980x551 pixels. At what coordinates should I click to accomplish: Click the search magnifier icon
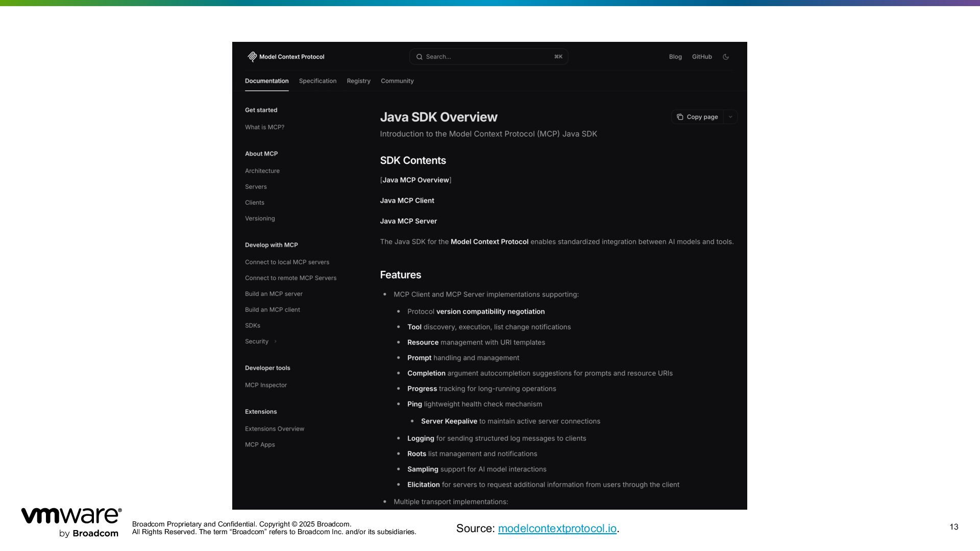tap(419, 57)
